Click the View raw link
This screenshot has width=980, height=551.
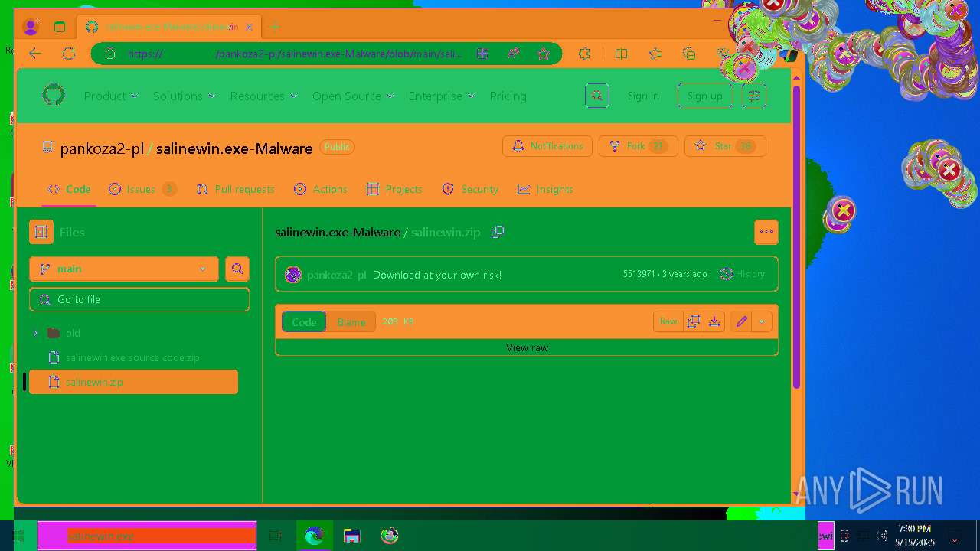click(528, 347)
